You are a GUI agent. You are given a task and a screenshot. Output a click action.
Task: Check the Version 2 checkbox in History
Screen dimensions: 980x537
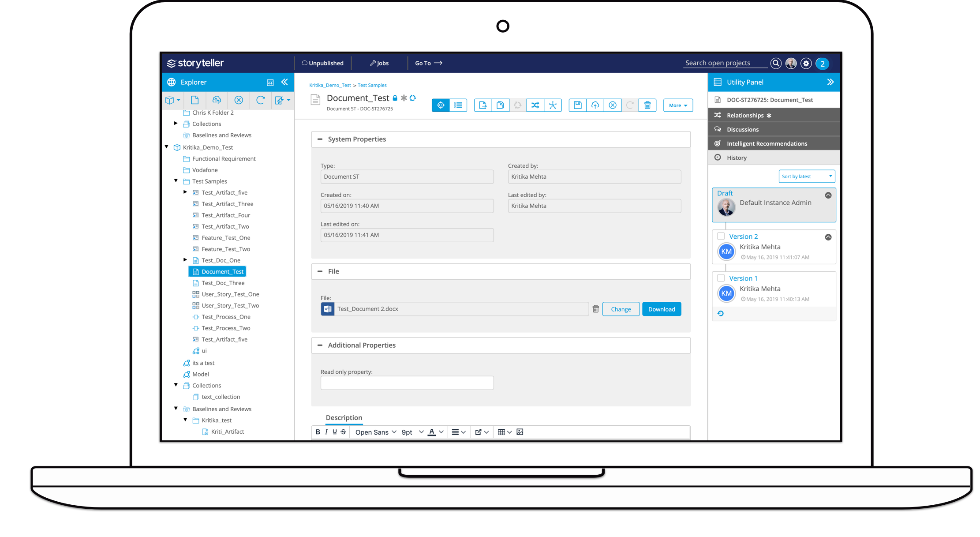721,236
